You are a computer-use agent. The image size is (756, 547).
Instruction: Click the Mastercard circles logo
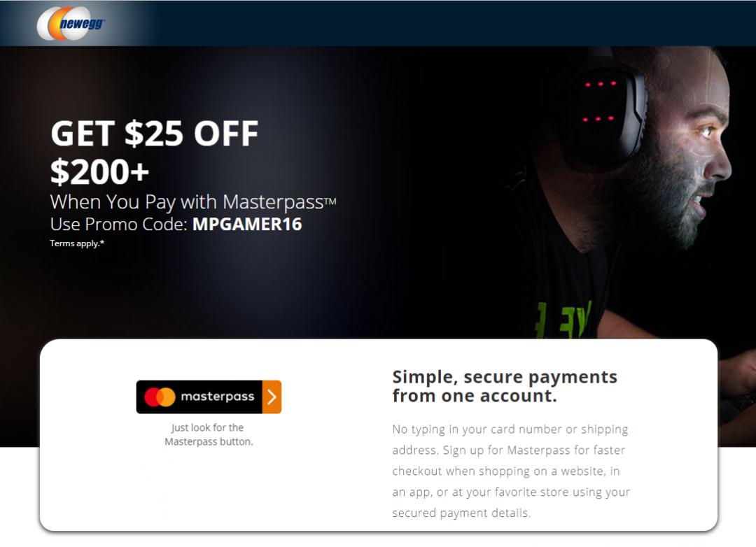tap(160, 397)
